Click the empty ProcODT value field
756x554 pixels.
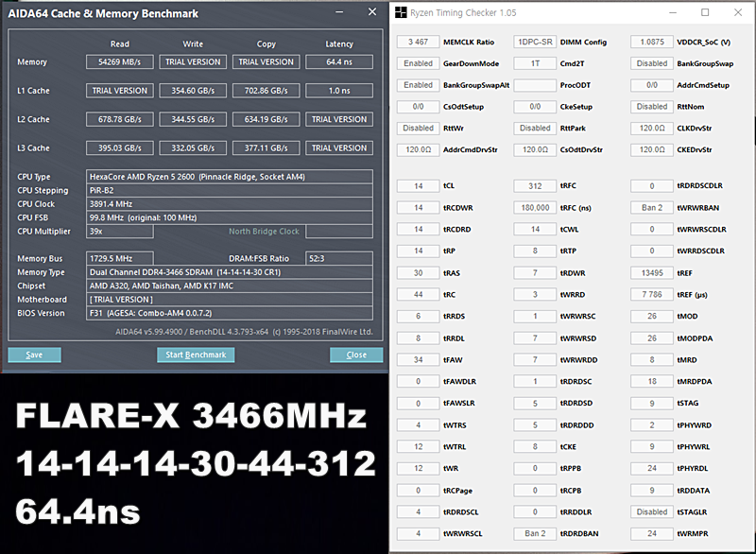(x=535, y=85)
